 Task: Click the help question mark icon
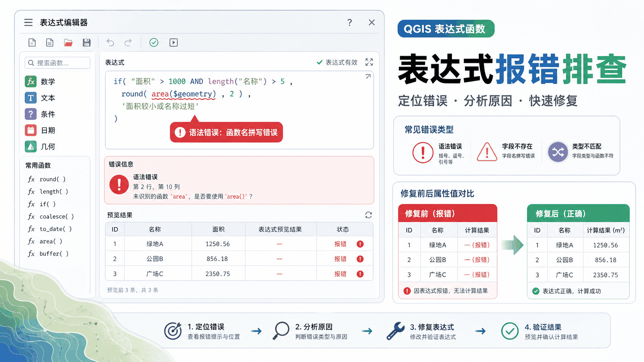pos(350,23)
